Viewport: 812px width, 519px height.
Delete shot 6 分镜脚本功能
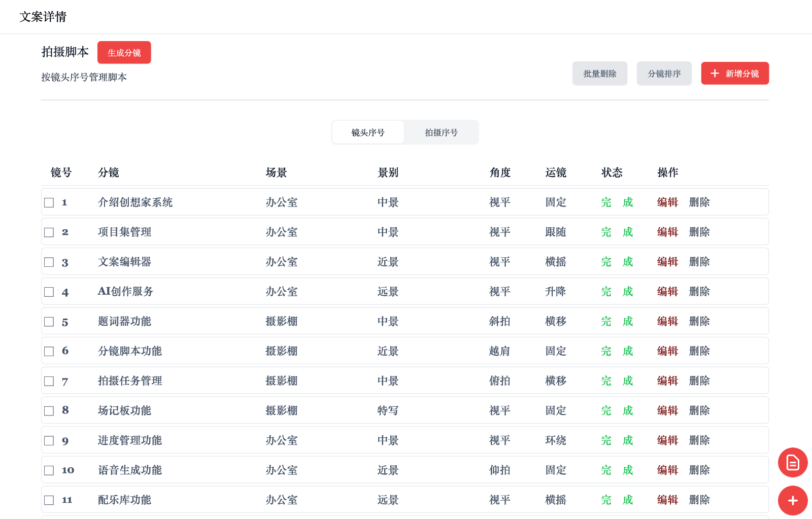[x=699, y=351]
